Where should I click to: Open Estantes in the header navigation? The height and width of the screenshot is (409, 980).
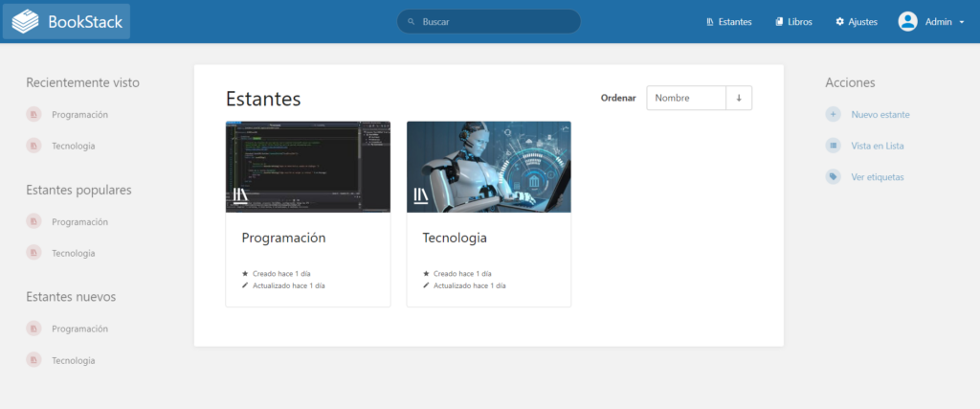728,21
